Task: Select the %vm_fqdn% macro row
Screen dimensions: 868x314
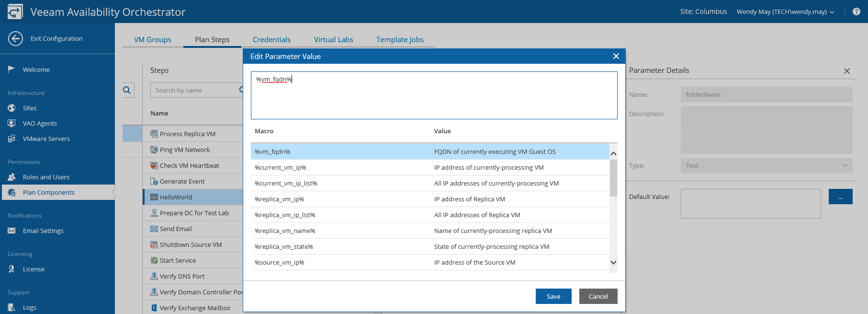Action: 430,151
